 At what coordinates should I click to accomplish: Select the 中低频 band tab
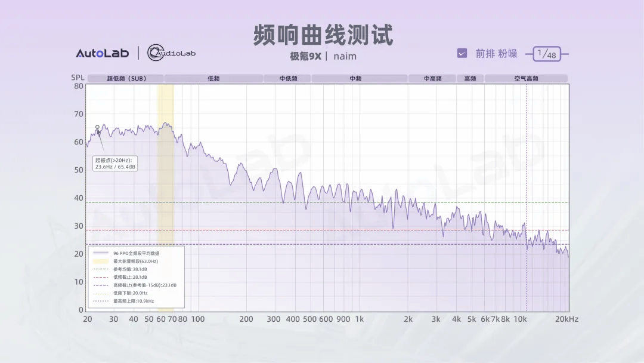coord(288,78)
